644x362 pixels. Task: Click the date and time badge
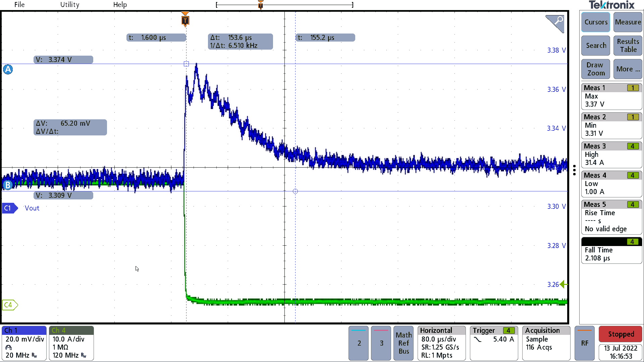point(621,352)
